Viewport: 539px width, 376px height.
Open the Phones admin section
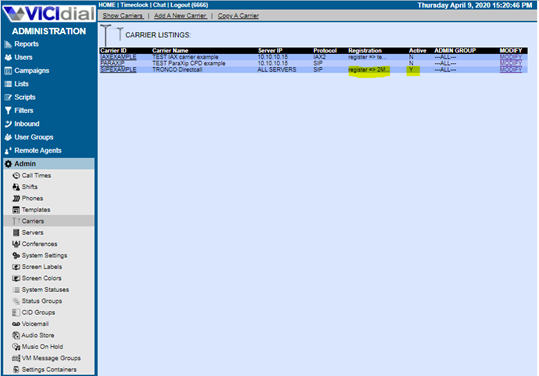[32, 198]
